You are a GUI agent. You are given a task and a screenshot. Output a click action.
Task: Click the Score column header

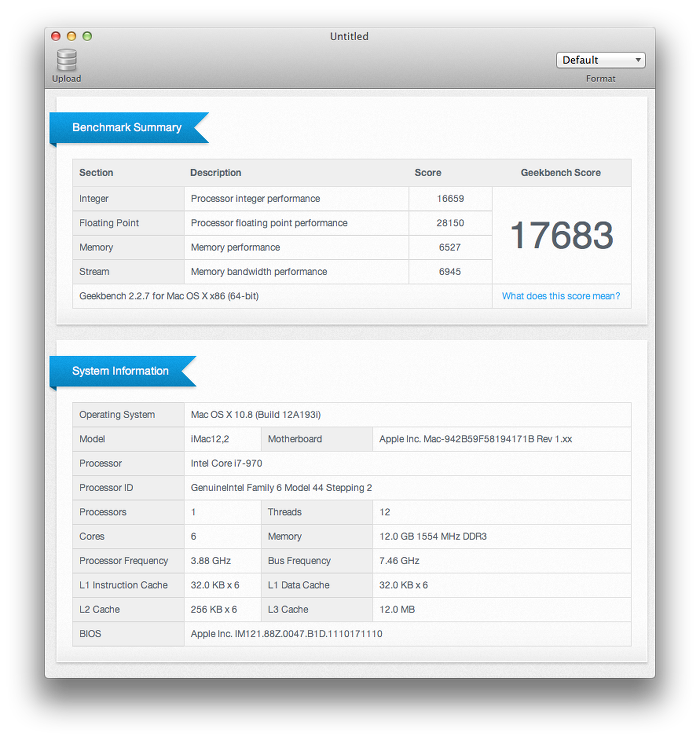(x=428, y=173)
